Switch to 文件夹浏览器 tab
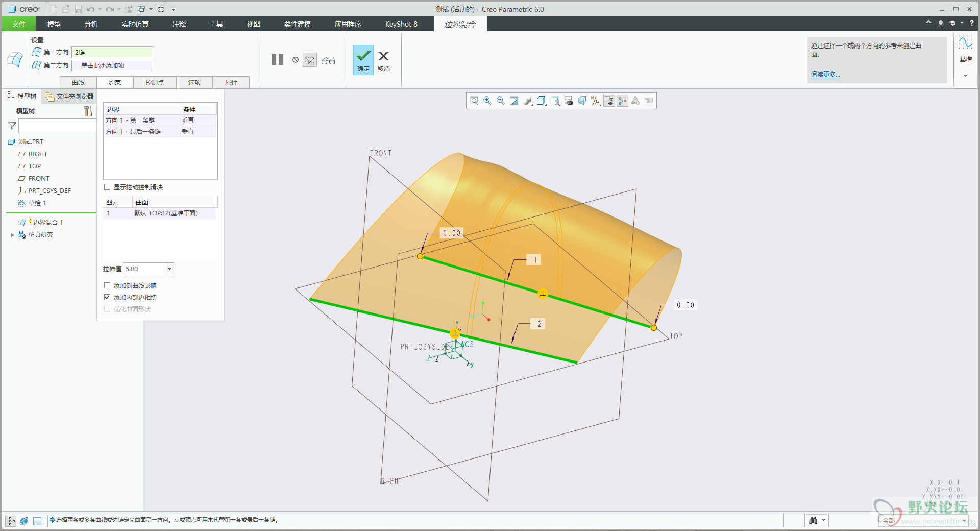980x531 pixels. coord(69,96)
